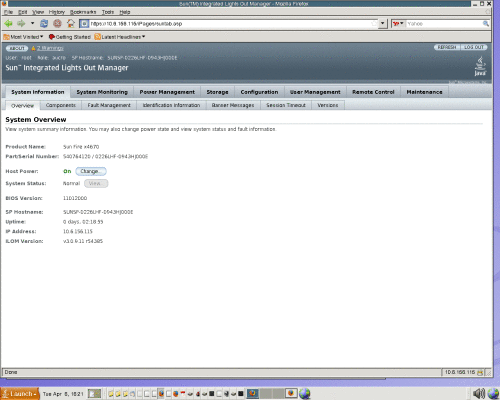Open the Edit menu
This screenshot has width=500, height=400.
coord(23,12)
